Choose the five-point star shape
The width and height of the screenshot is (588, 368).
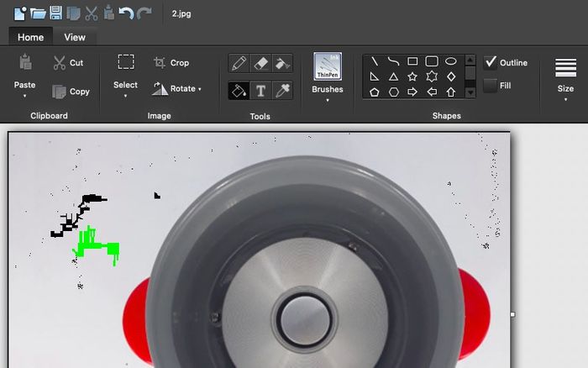click(412, 77)
